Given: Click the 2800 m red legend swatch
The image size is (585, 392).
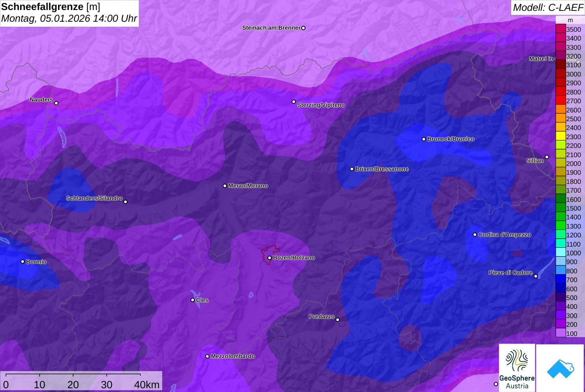Looking at the screenshot, I should (560, 92).
